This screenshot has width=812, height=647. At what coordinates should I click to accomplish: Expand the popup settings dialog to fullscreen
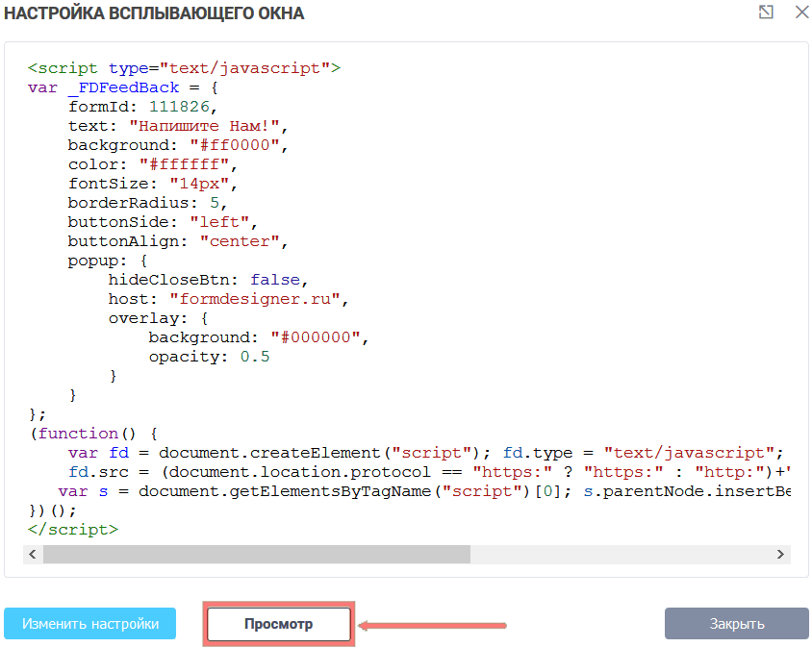tap(766, 12)
